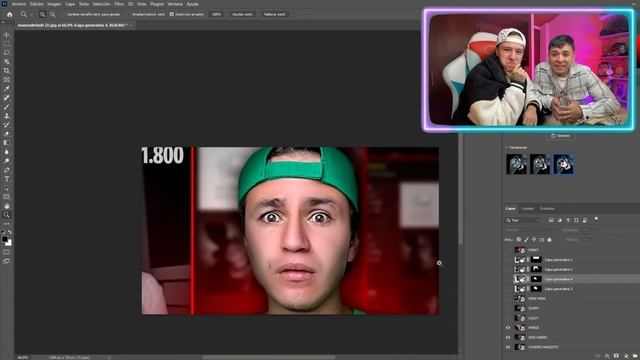Click the 100% zoom button
640x360 pixels.
click(x=217, y=14)
